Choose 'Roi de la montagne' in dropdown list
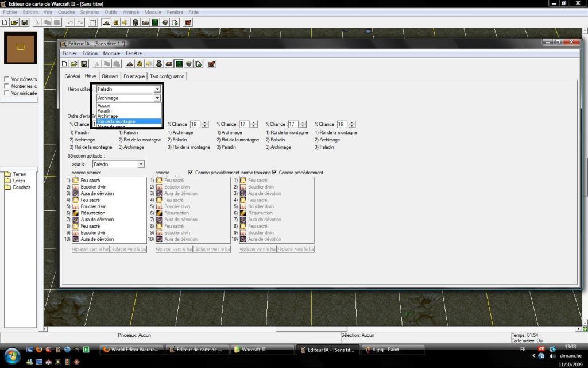 [129, 121]
